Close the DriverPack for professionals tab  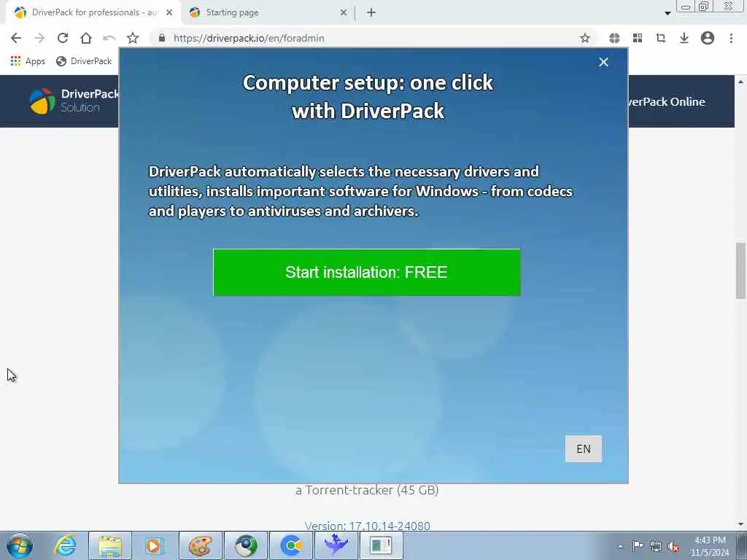[169, 13]
